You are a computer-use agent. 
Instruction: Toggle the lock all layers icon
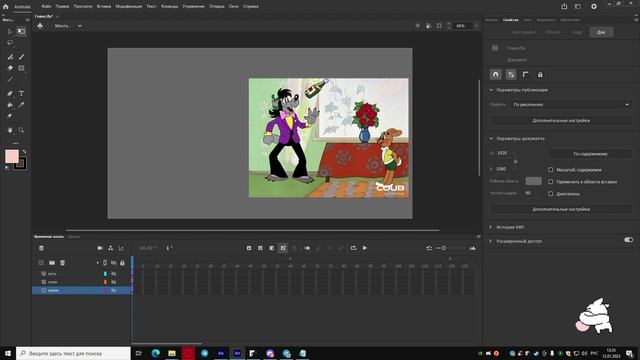point(122,263)
